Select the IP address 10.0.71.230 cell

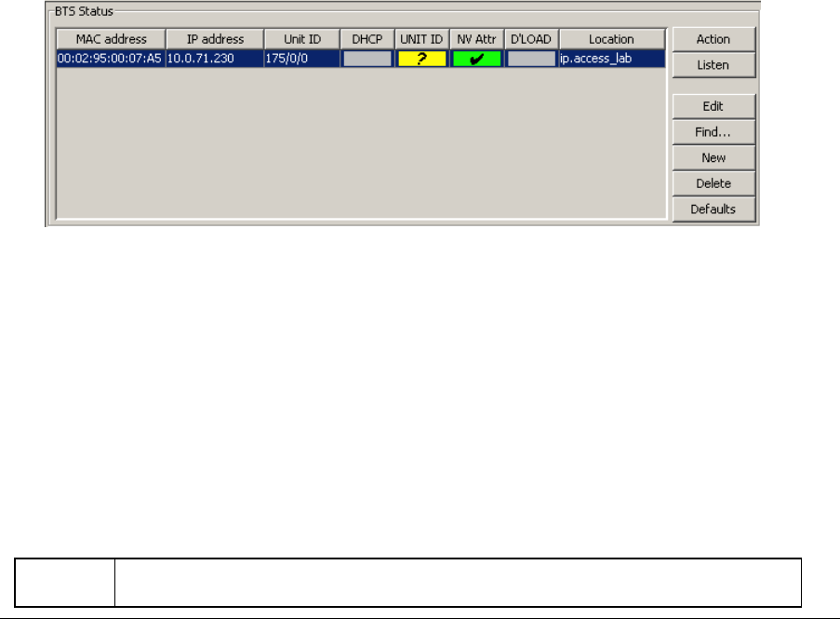point(215,59)
